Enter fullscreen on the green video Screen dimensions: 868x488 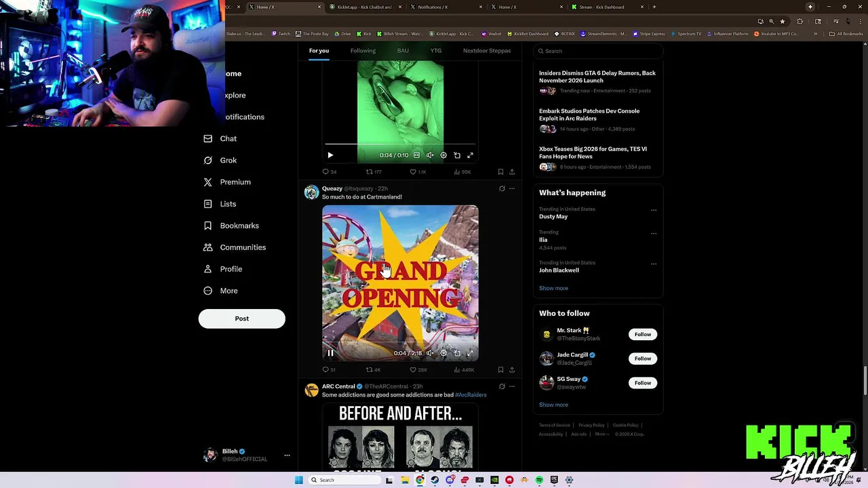(470, 155)
